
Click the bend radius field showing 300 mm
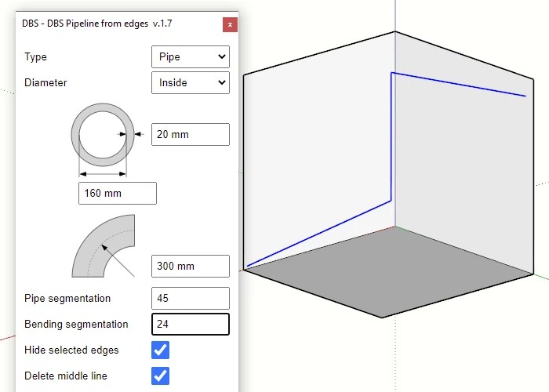(191, 266)
